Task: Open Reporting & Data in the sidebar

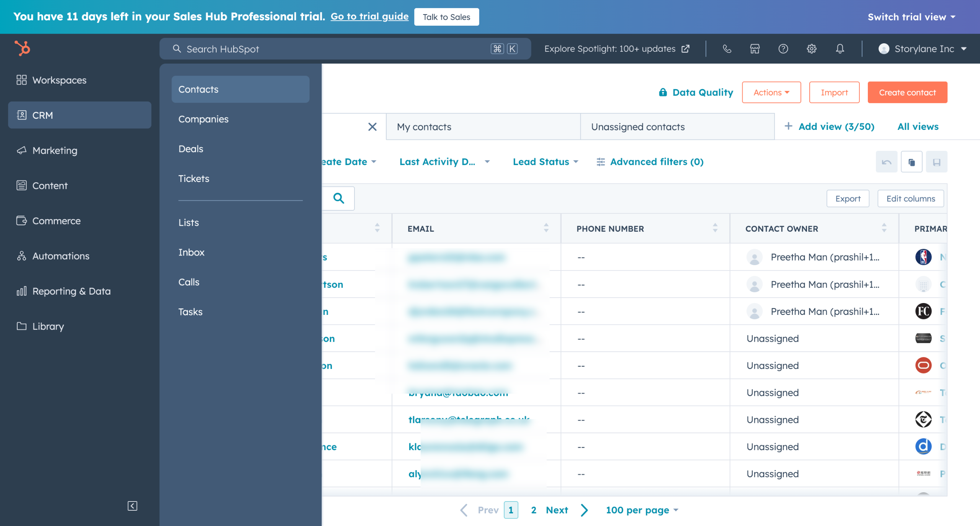Action: [80, 291]
